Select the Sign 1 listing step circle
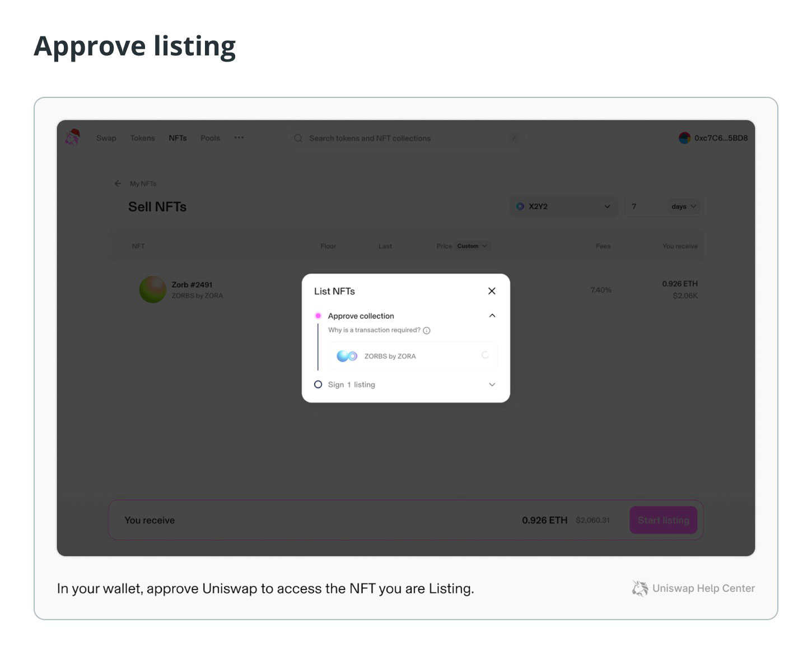The height and width of the screenshot is (651, 812). 318,385
